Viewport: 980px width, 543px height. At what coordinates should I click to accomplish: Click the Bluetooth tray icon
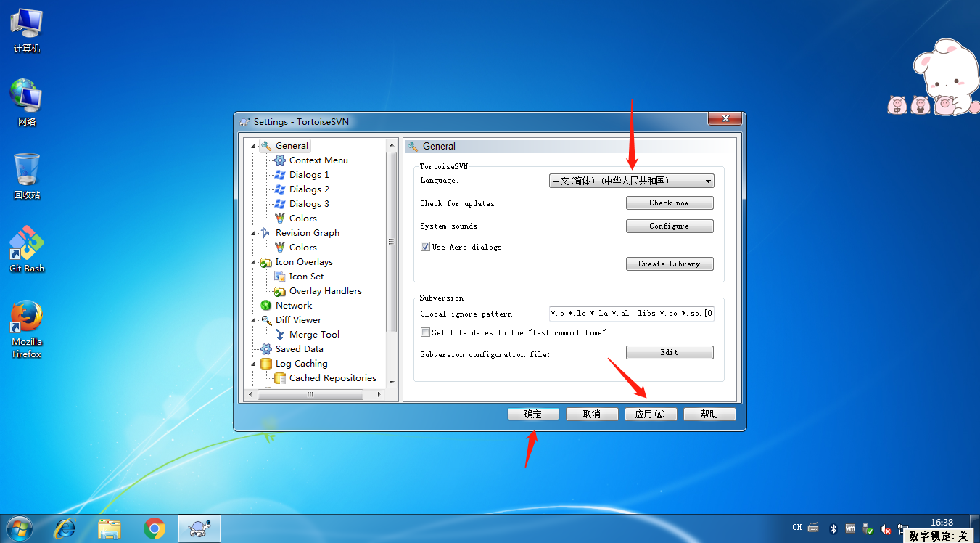(833, 528)
